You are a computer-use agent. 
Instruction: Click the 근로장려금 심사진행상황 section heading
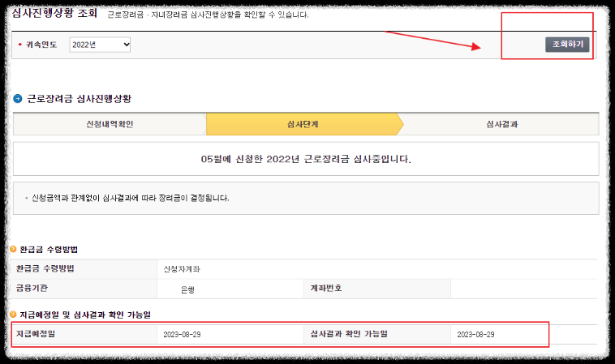click(x=79, y=99)
